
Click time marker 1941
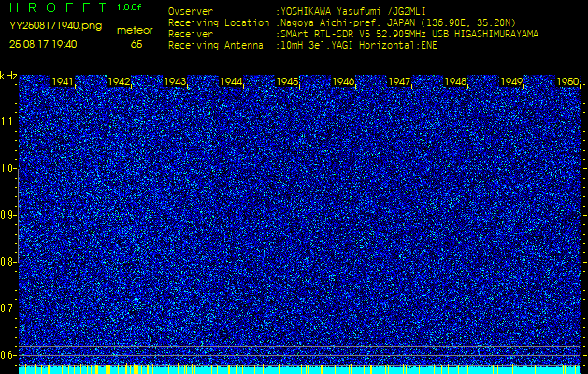(63, 81)
